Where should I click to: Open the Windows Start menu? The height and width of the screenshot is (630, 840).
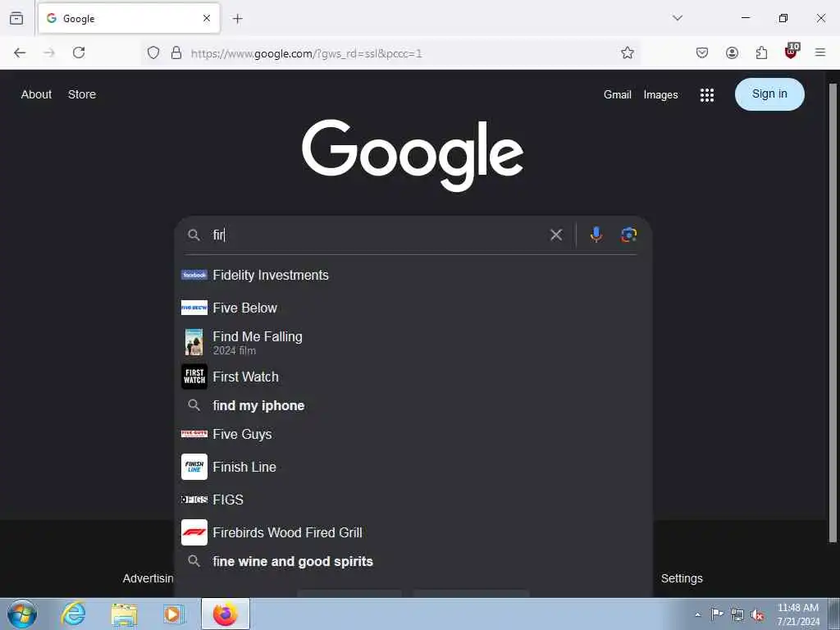[x=22, y=614]
